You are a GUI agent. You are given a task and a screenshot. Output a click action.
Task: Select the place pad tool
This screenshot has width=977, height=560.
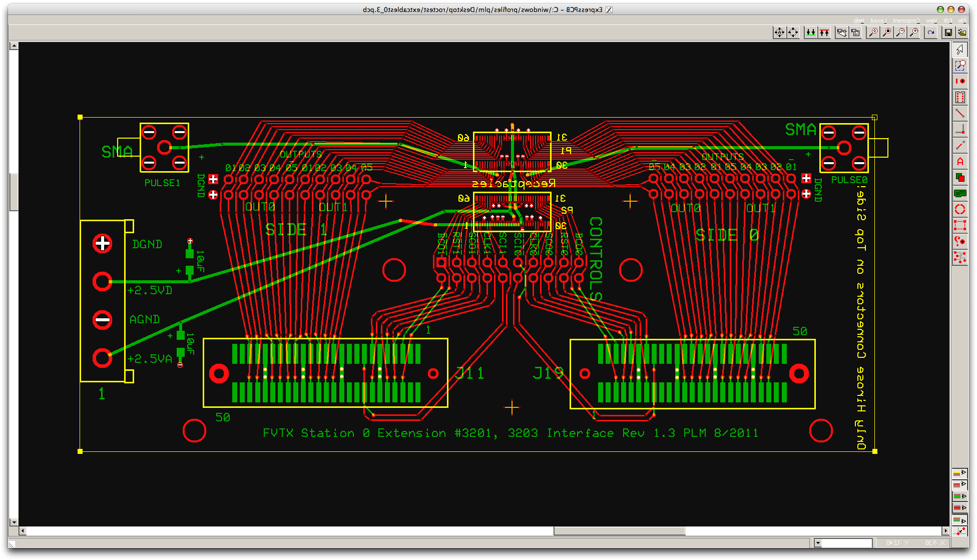(x=960, y=81)
